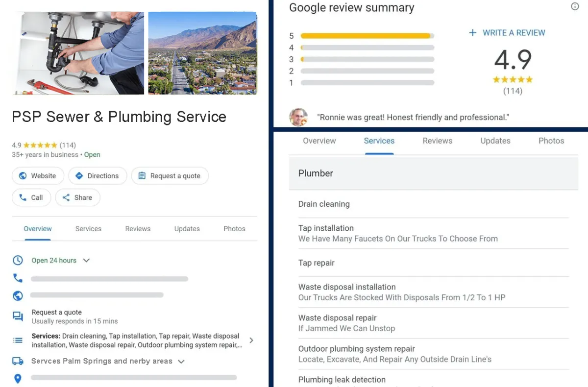Click the chat icon beside Request a quote

pyautogui.click(x=18, y=316)
